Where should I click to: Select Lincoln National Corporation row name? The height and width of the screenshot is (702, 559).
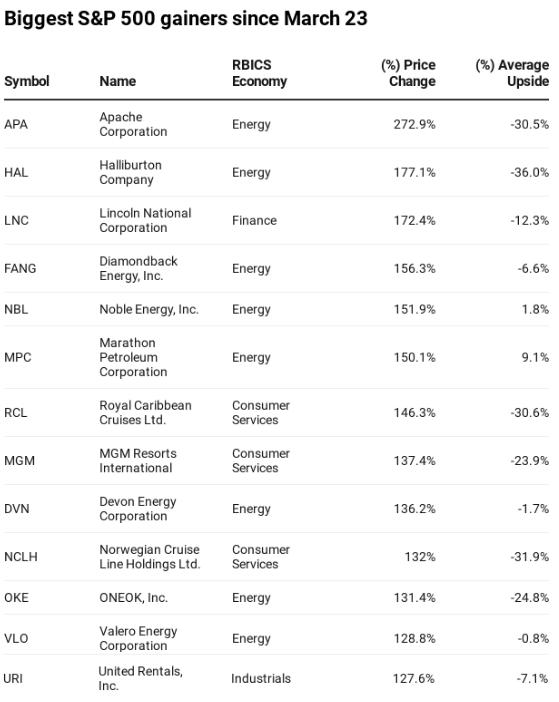pyautogui.click(x=145, y=220)
